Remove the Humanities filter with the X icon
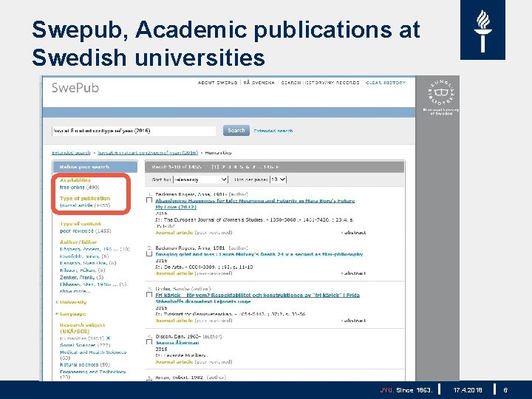Image resolution: width=532 pixels, height=399 pixels. point(108,338)
